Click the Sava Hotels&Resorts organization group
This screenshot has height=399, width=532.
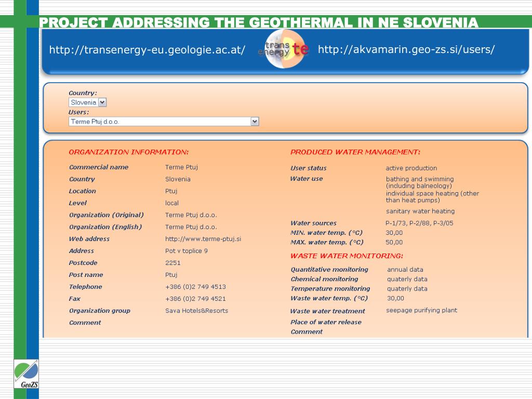click(196, 311)
